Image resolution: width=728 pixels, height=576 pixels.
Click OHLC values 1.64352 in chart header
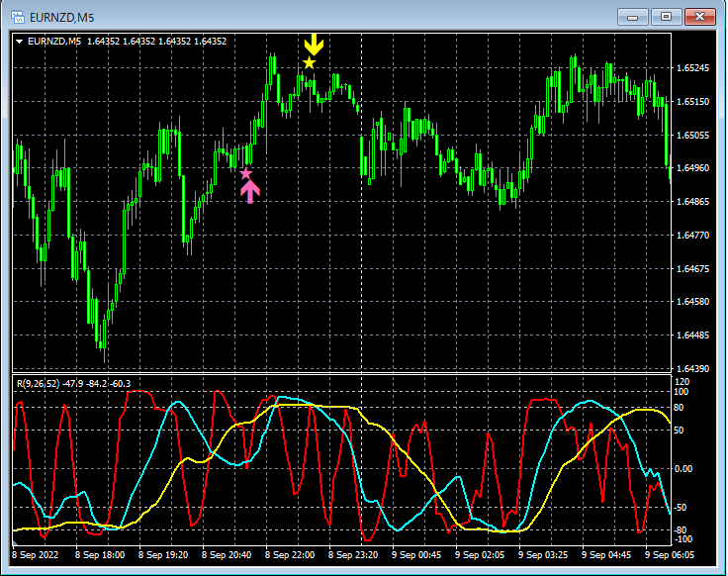click(157, 42)
